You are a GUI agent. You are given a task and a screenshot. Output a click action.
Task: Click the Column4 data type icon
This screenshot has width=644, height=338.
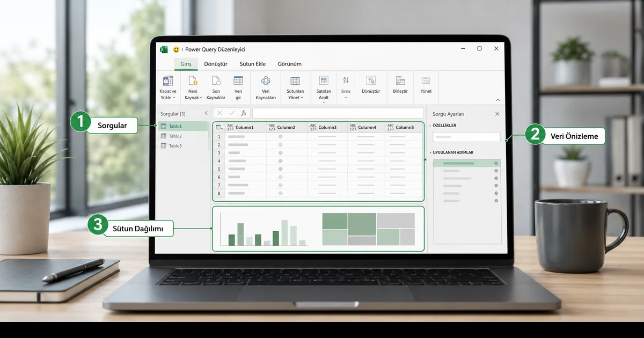(x=353, y=128)
